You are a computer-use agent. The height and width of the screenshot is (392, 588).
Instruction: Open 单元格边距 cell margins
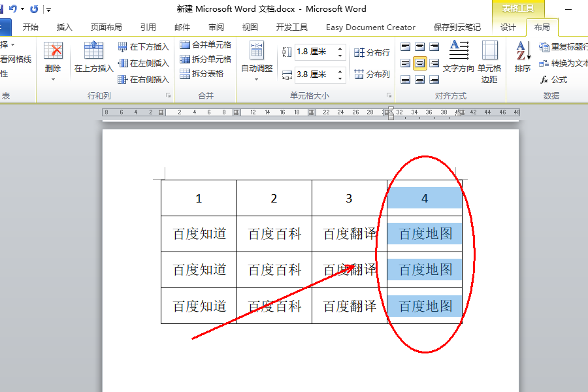pyautogui.click(x=489, y=62)
